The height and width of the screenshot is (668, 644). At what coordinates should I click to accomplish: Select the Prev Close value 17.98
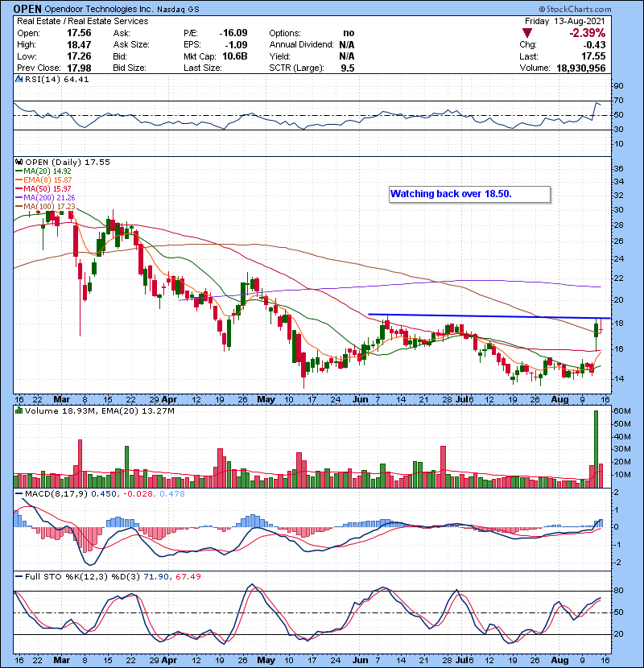coord(79,68)
